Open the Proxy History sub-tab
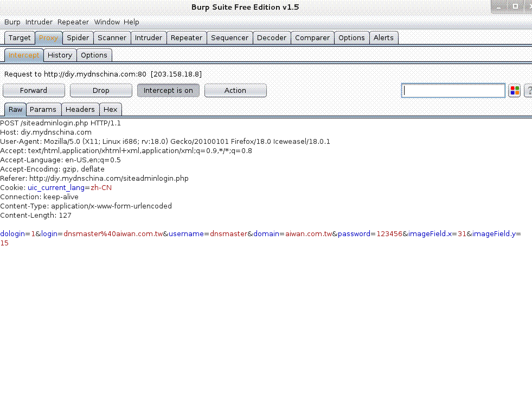 60,55
